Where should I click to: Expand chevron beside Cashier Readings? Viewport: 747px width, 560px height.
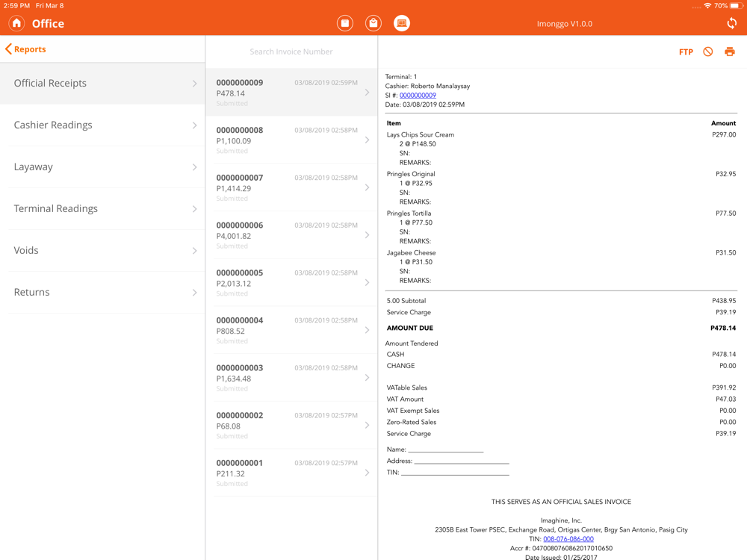tap(194, 125)
